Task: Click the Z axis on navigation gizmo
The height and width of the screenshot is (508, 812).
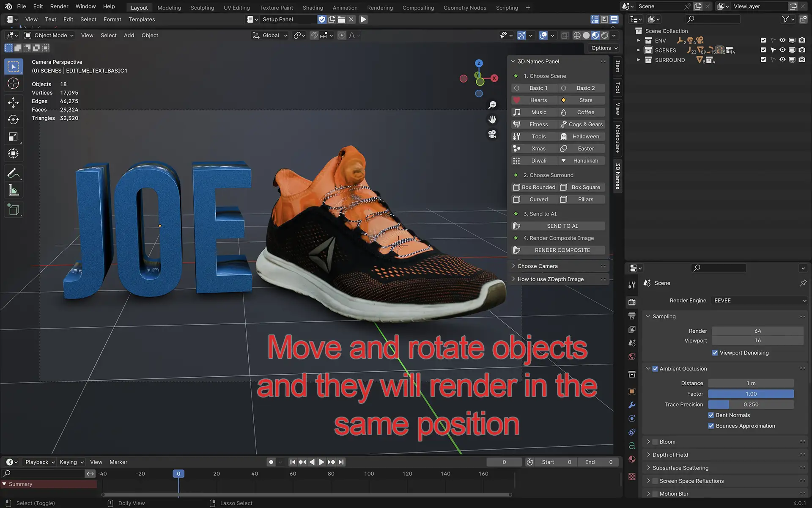Action: pos(479,63)
